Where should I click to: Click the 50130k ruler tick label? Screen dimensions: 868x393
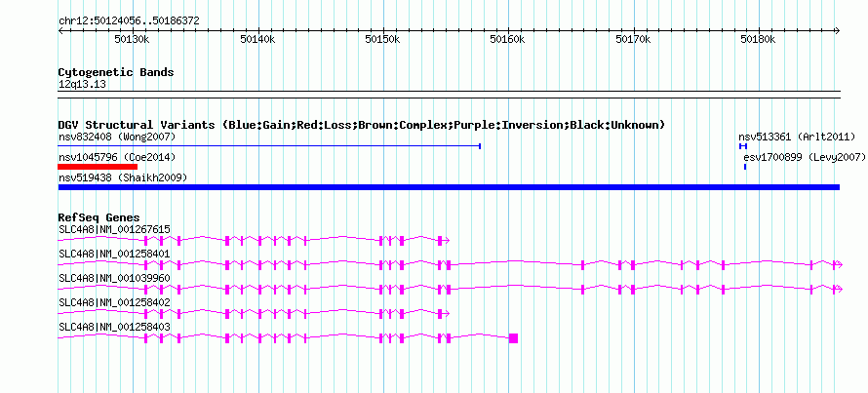(132, 40)
